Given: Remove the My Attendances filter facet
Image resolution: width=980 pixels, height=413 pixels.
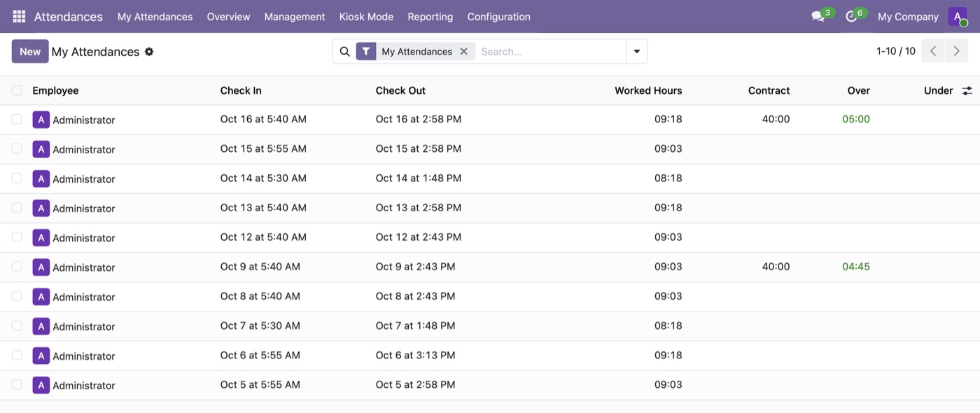Looking at the screenshot, I should coord(463,51).
